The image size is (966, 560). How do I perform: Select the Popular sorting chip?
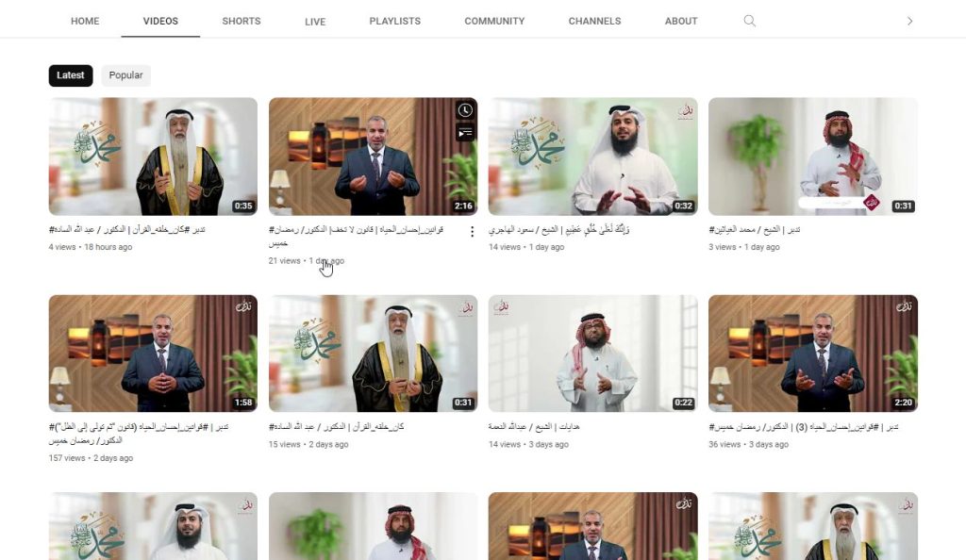(x=125, y=75)
